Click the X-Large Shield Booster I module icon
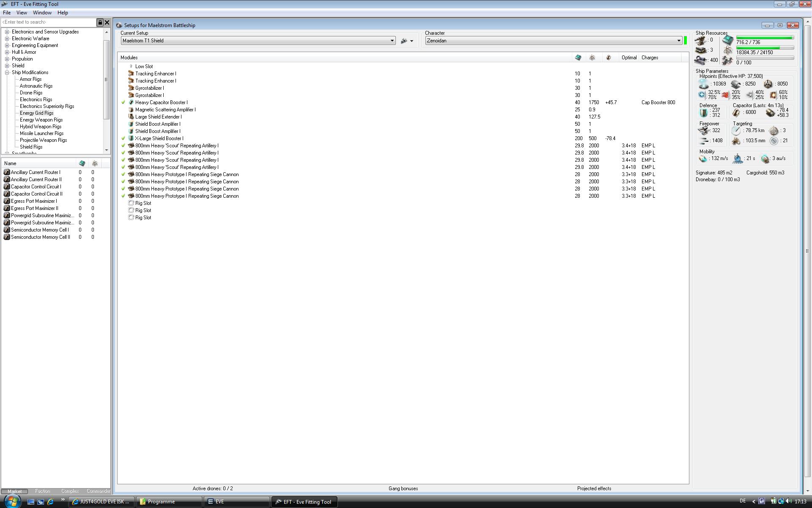The width and height of the screenshot is (812, 508). pyautogui.click(x=131, y=138)
